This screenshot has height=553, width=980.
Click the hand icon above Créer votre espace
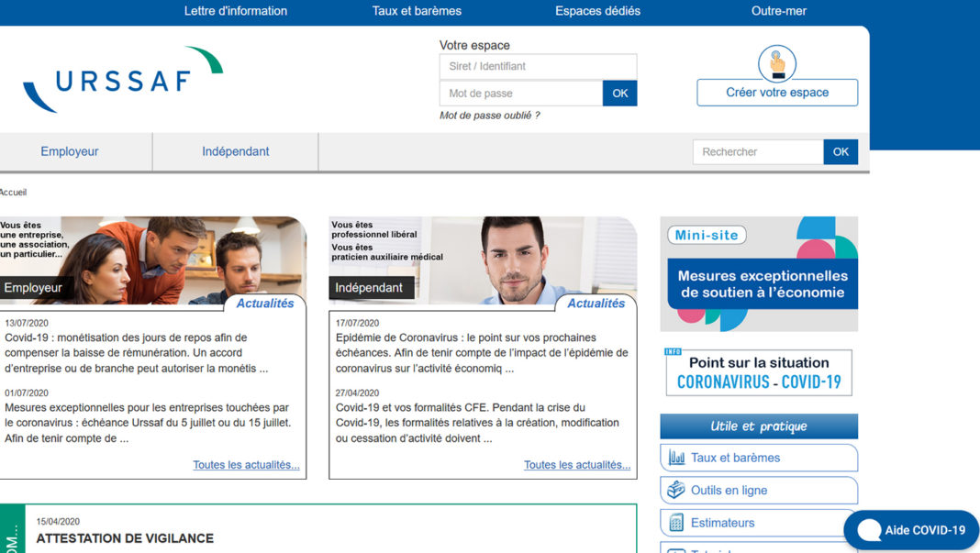tap(777, 63)
